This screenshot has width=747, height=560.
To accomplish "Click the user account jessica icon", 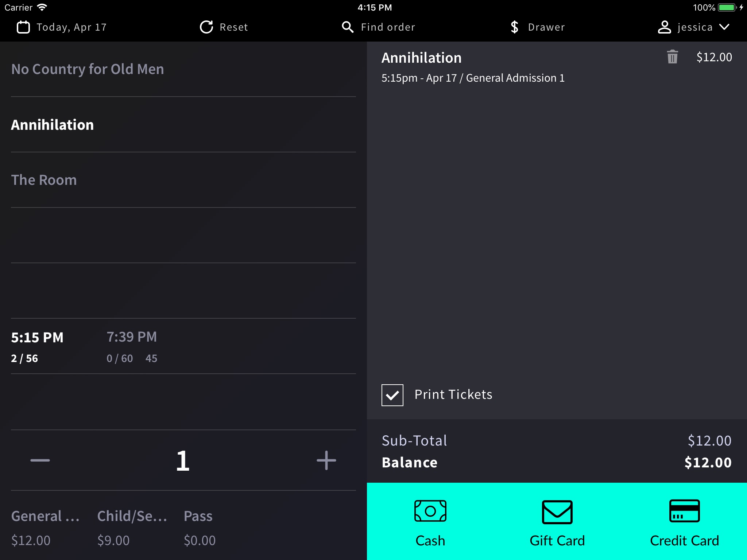I will click(x=663, y=27).
